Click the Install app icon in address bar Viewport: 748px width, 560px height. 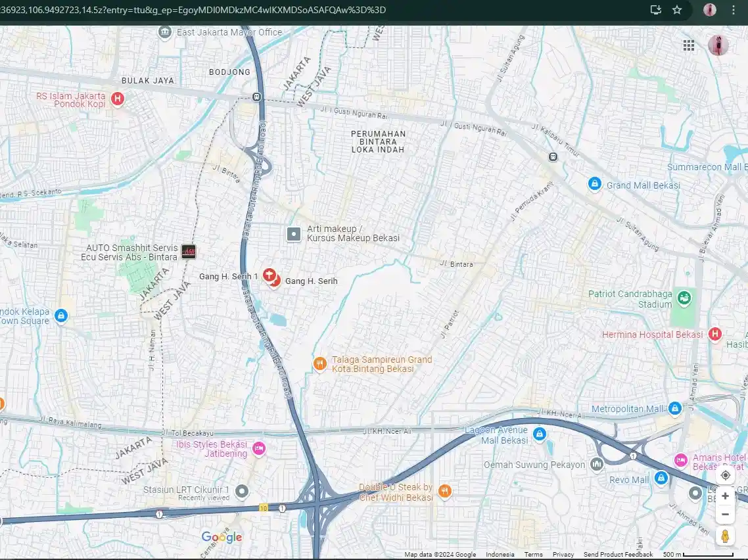tap(655, 10)
